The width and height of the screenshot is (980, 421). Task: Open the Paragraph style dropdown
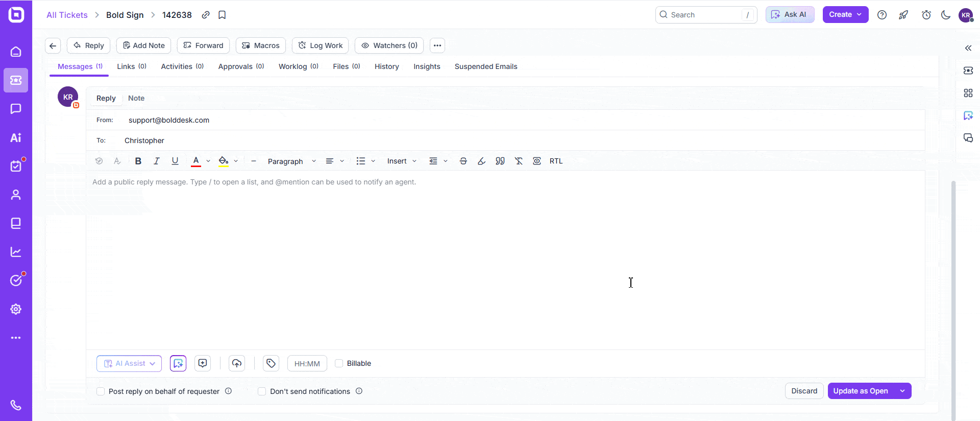[291, 161]
